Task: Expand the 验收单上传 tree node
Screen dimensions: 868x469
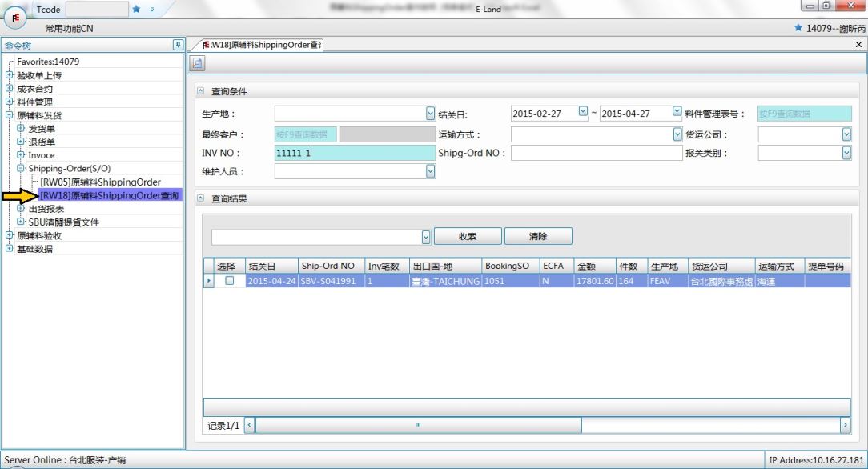Action: click(10, 75)
